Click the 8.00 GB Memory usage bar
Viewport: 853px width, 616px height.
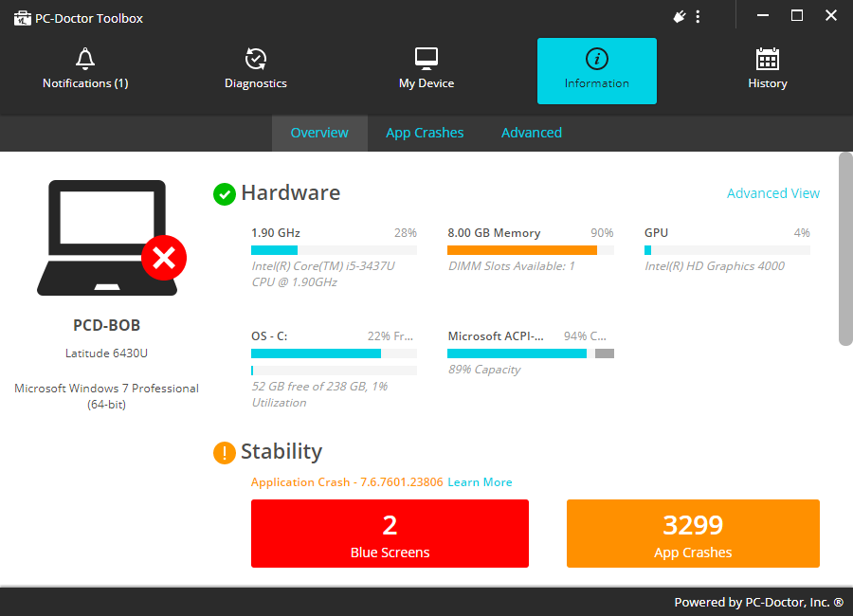tap(530, 250)
